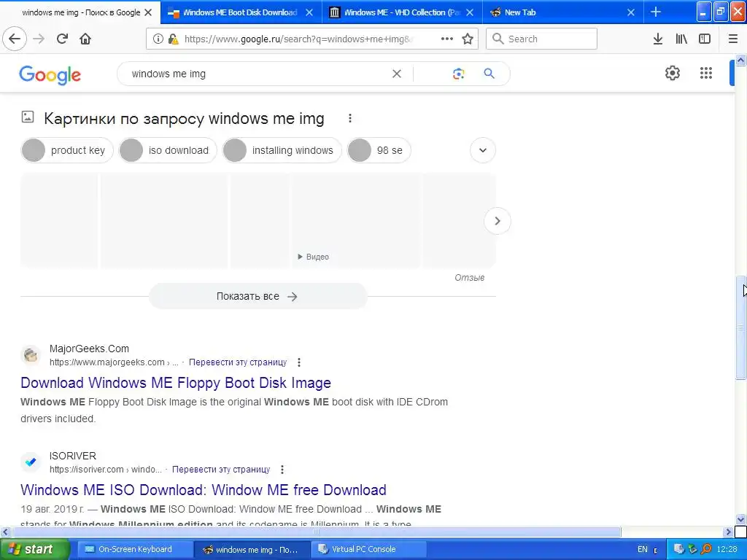Search by image with Google Lens
The image size is (747, 560).
pyautogui.click(x=458, y=74)
